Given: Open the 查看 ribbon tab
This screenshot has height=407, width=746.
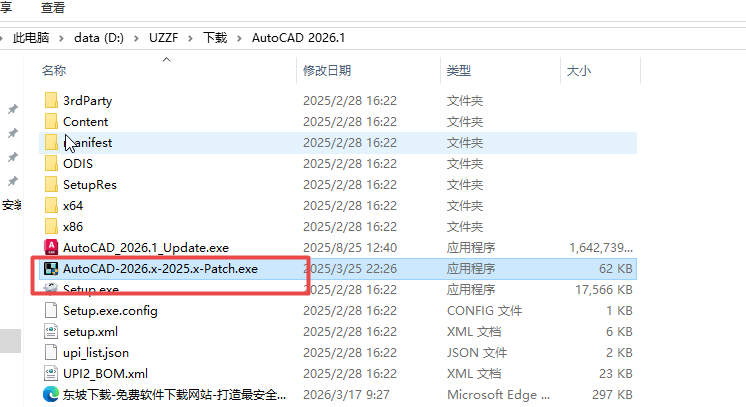Looking at the screenshot, I should coord(54,7).
